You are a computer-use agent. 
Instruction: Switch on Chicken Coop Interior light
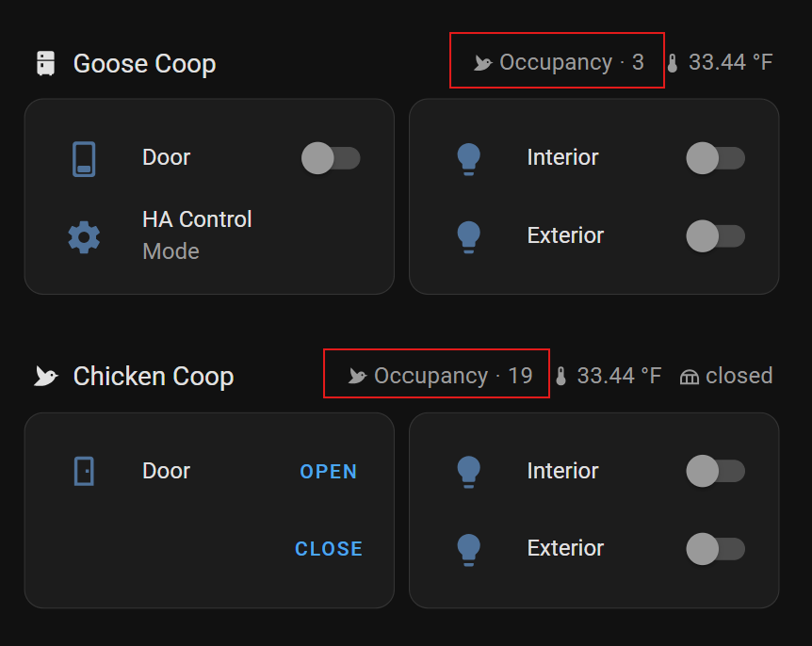[x=716, y=471]
